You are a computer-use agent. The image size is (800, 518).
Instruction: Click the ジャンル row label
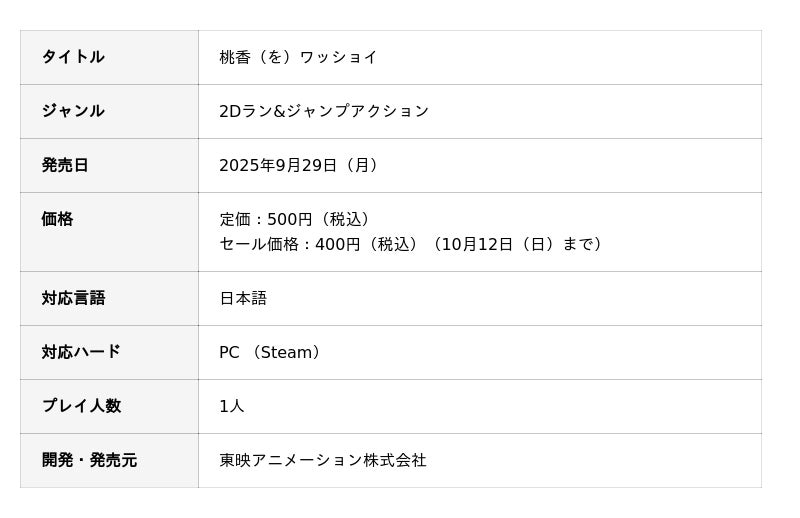(73, 111)
